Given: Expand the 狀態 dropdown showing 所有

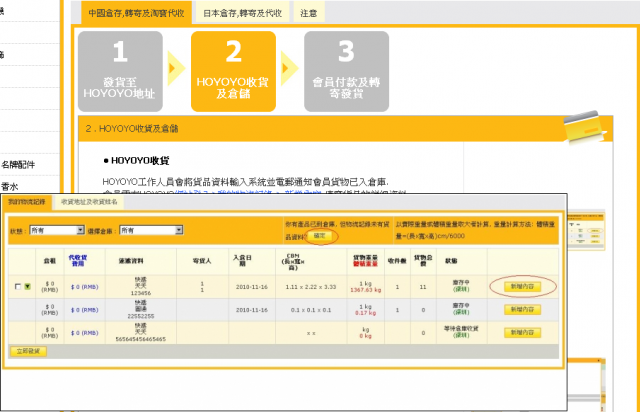Looking at the screenshot, I should tap(57, 230).
